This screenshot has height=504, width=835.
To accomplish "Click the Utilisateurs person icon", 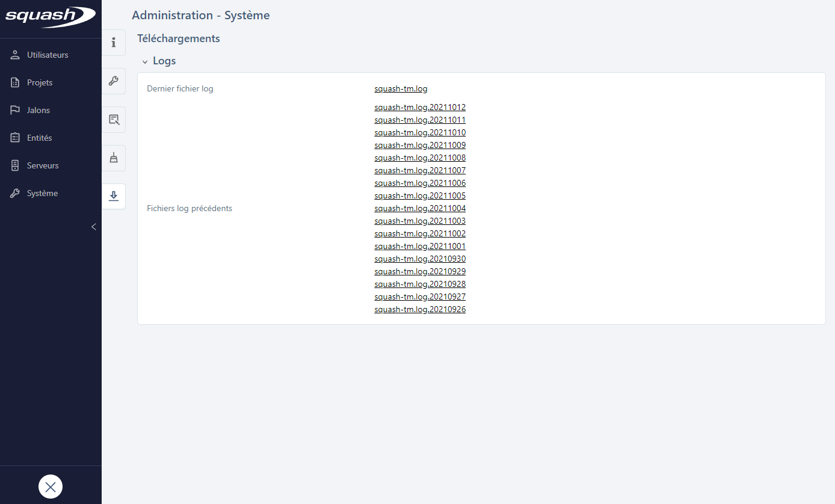I will [16, 55].
